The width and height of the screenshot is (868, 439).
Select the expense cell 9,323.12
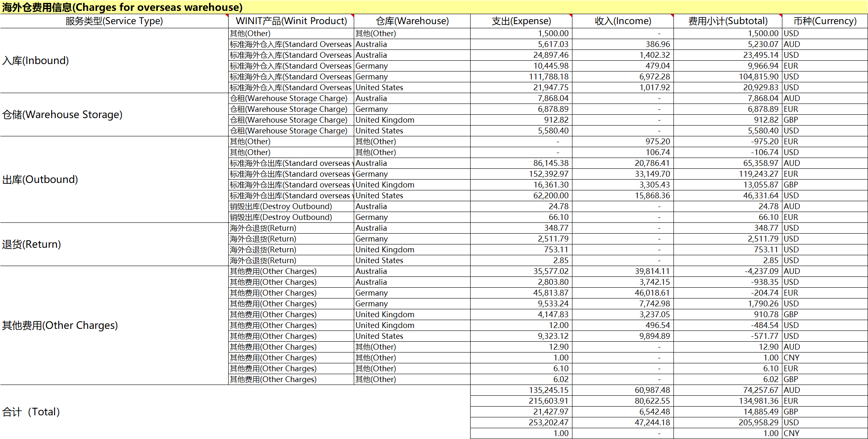click(521, 336)
